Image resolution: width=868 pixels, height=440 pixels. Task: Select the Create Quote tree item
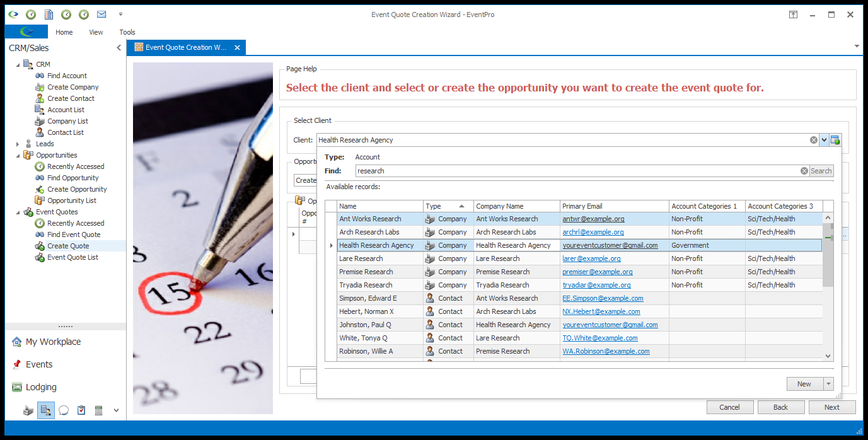[x=68, y=246]
